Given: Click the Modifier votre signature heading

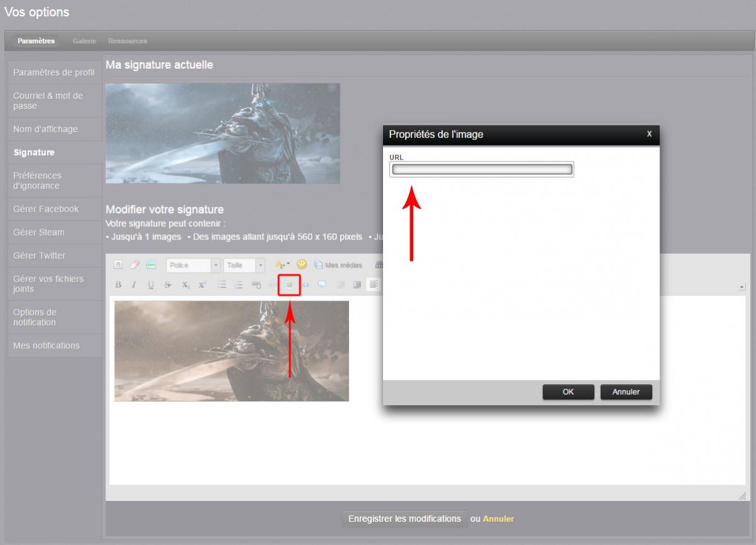Looking at the screenshot, I should coord(164,210).
